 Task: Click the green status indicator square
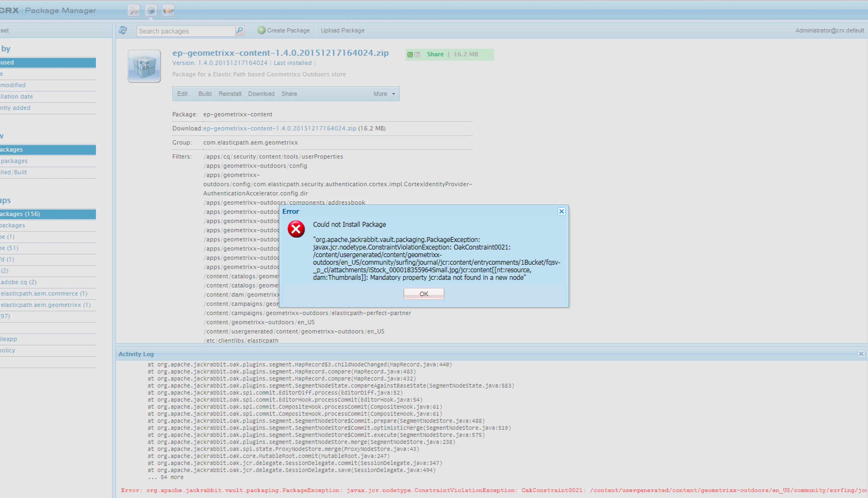410,55
